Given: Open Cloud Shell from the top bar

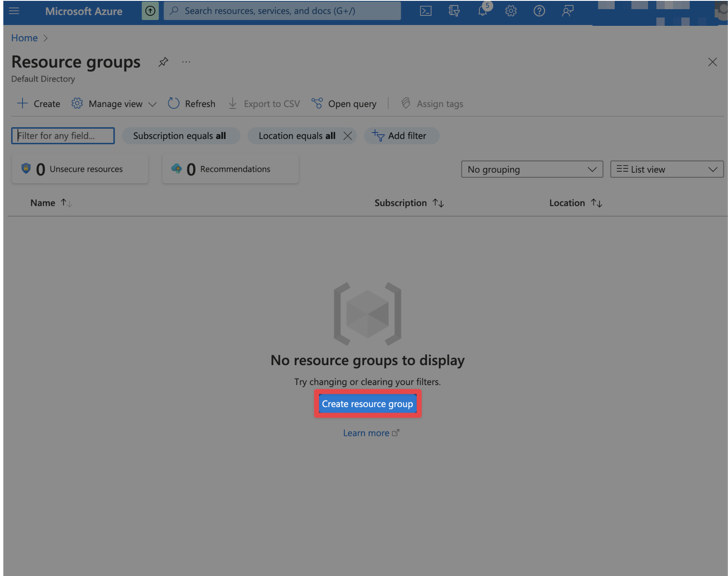Looking at the screenshot, I should (426, 11).
